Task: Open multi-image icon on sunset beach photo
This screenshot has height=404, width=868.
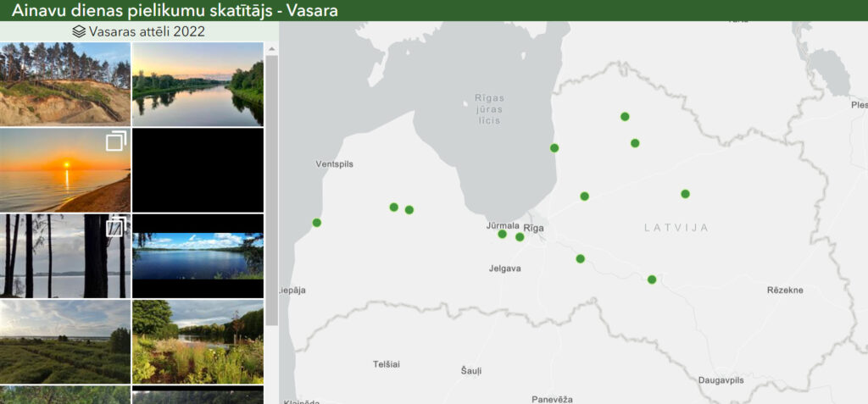Action: point(116,141)
